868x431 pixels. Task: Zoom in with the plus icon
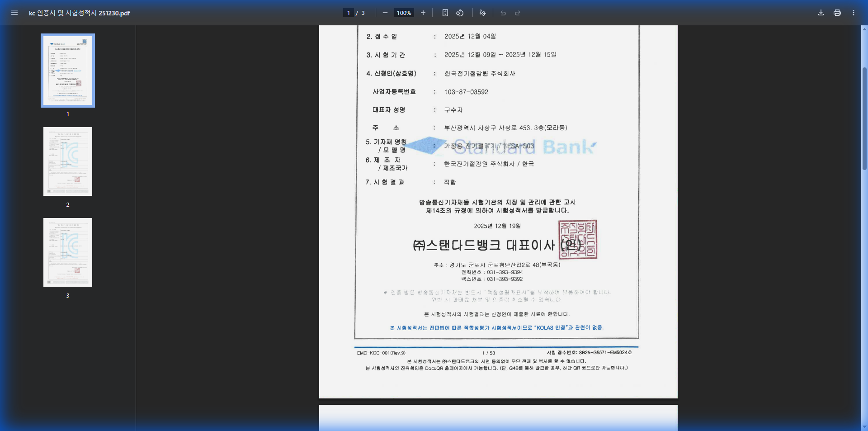(x=423, y=13)
